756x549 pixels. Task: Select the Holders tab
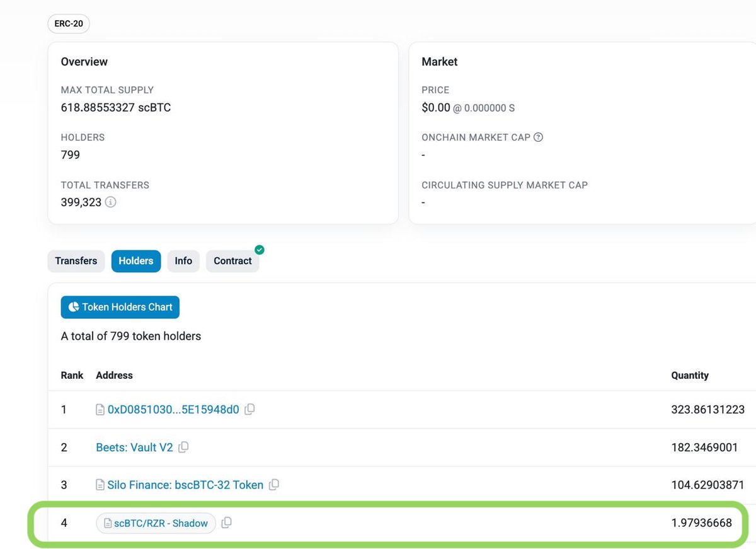point(136,261)
